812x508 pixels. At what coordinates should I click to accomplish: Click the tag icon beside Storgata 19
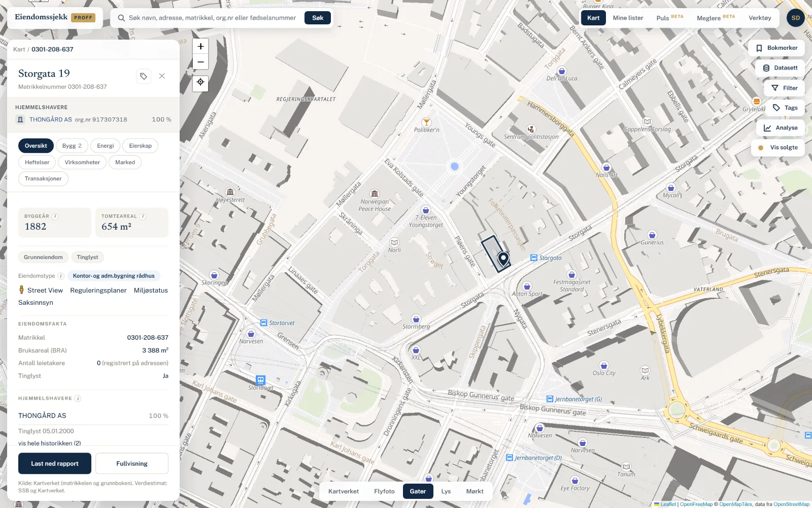tap(144, 76)
